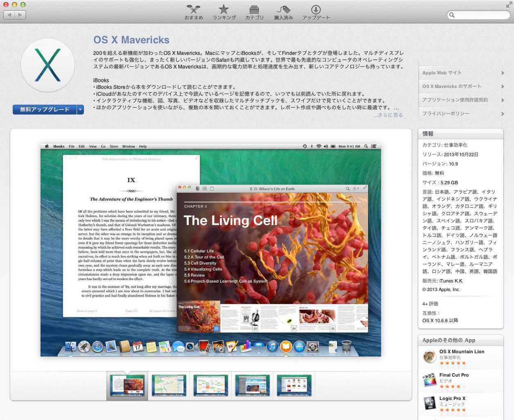Click the カテゴリ: 仕事効率化 info row
514x420 pixels.
coord(445,145)
